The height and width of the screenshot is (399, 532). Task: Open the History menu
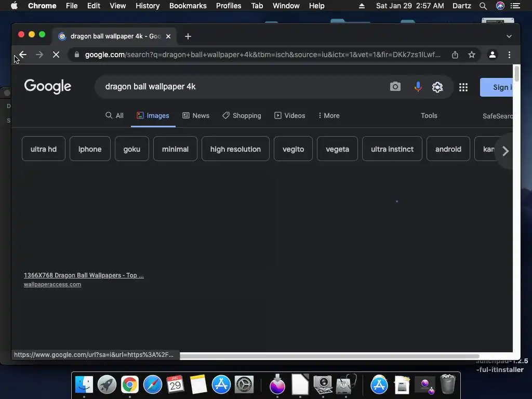[x=148, y=6]
